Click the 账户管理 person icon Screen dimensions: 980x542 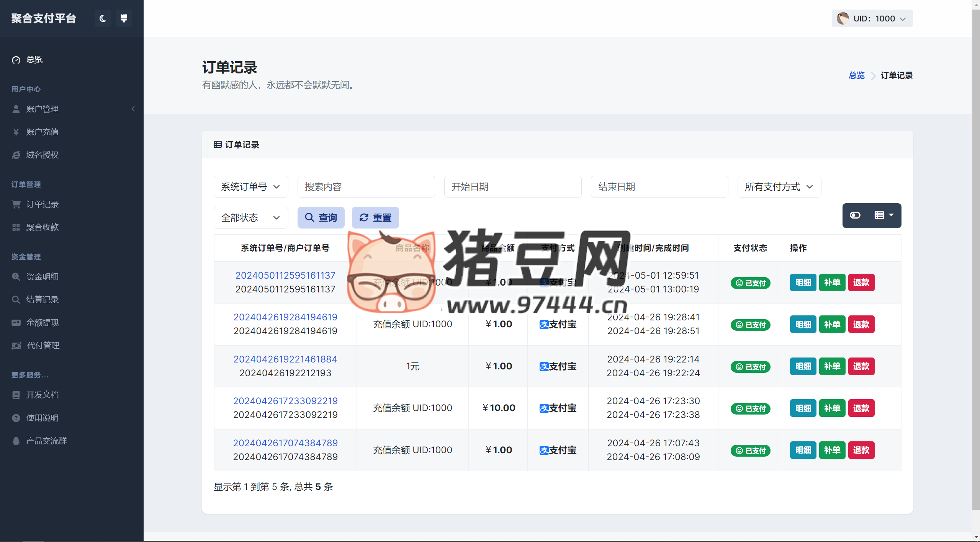click(x=16, y=109)
